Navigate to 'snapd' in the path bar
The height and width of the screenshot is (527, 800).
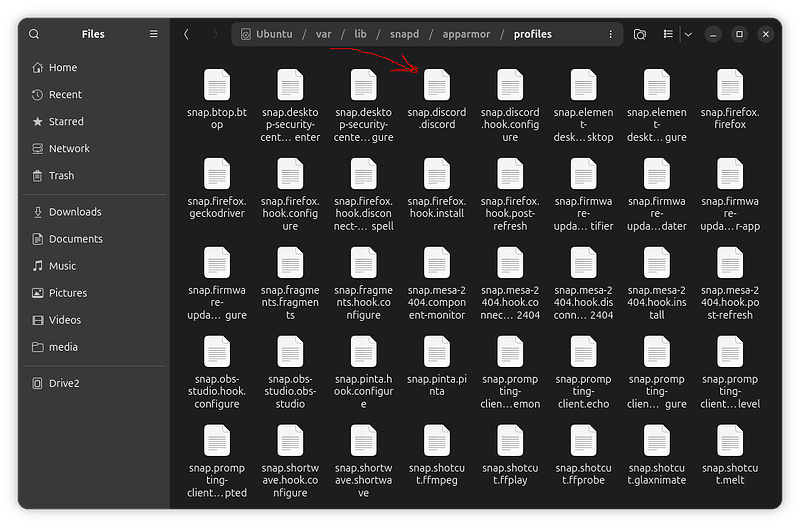403,34
